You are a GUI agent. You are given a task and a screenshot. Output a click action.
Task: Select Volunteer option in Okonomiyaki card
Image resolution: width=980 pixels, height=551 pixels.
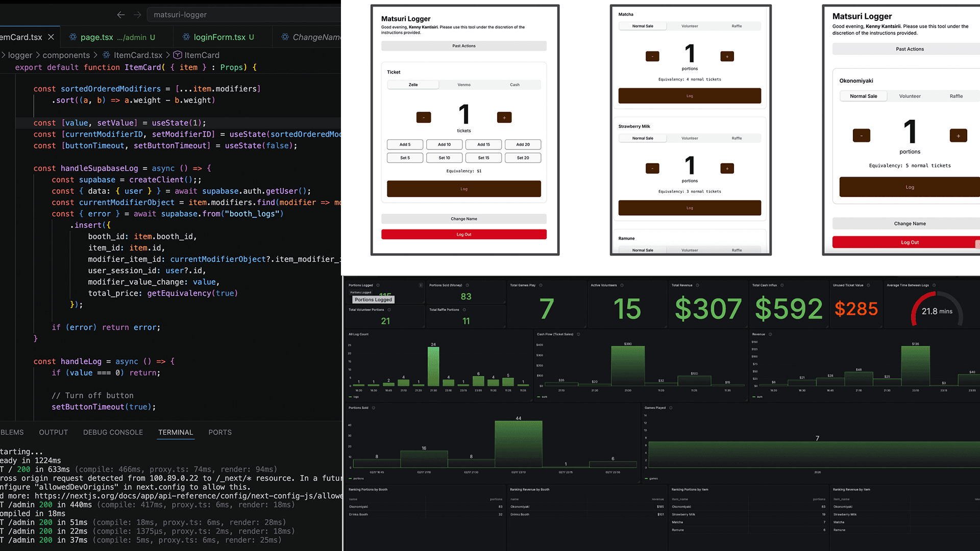(x=910, y=96)
